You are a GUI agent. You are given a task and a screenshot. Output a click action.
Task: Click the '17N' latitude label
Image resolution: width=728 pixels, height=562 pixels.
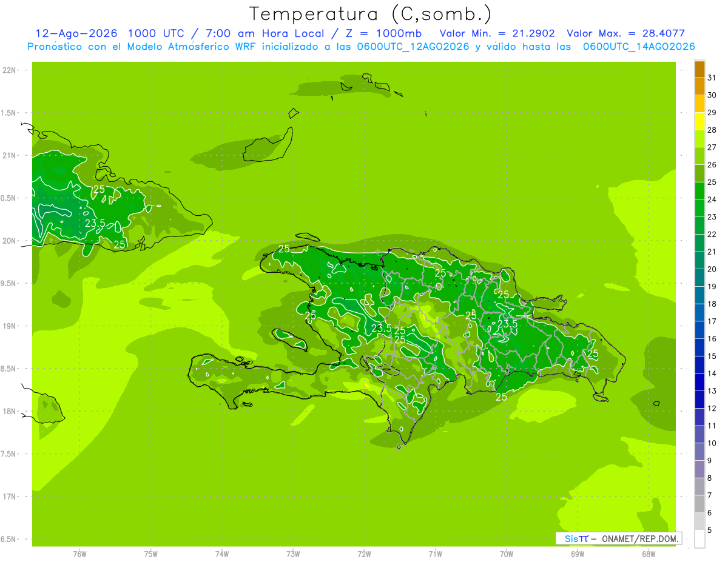click(9, 497)
